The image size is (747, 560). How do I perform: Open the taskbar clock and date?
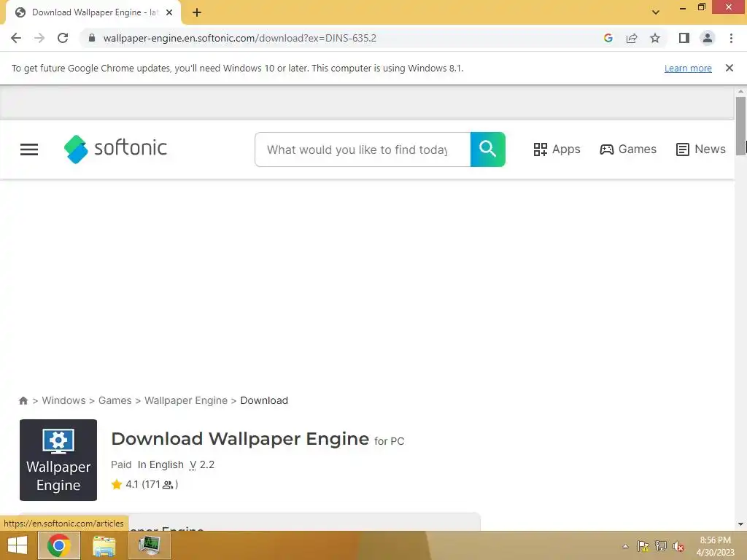(715, 546)
